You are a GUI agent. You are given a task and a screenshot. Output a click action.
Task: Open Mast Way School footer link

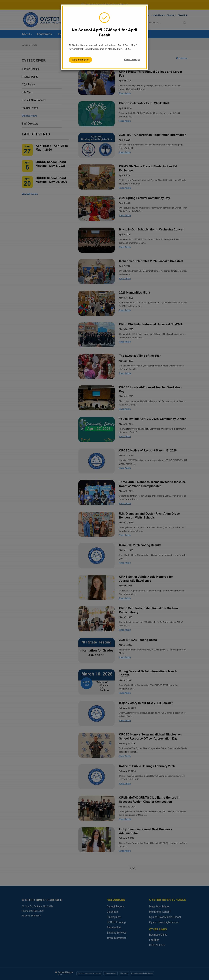tap(159, 907)
